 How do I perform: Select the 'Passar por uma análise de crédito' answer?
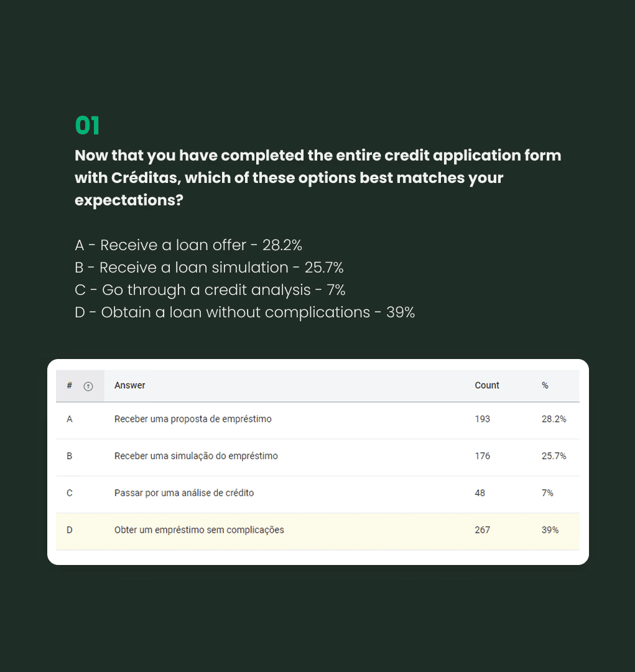coord(184,493)
